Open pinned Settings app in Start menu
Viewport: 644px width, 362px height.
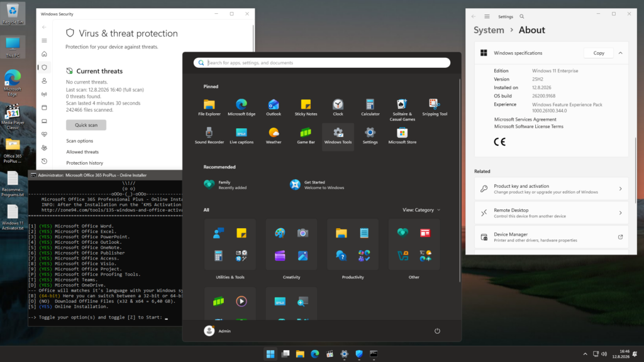click(370, 136)
